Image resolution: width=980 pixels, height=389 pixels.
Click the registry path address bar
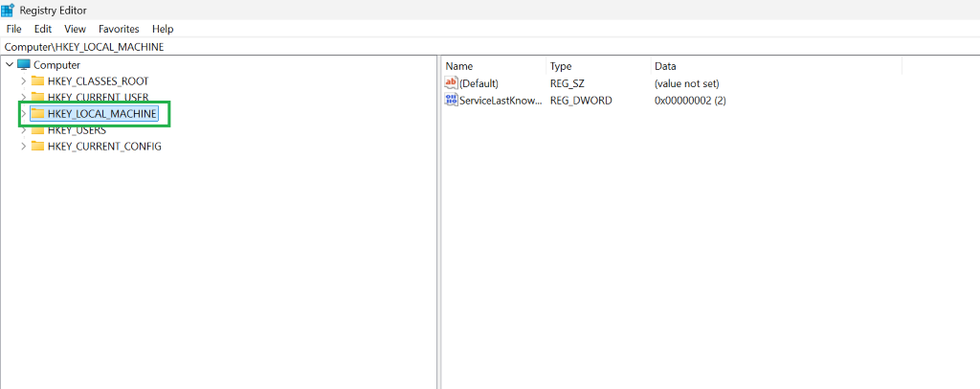[490, 47]
